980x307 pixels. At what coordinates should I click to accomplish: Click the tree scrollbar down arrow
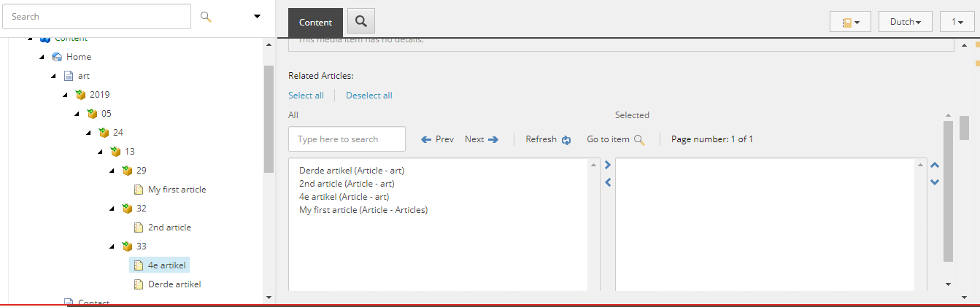269,298
